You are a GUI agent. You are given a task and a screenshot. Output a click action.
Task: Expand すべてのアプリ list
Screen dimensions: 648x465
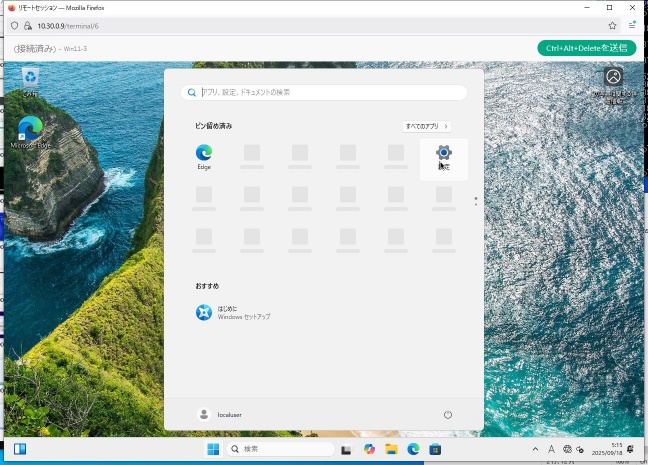[427, 127]
